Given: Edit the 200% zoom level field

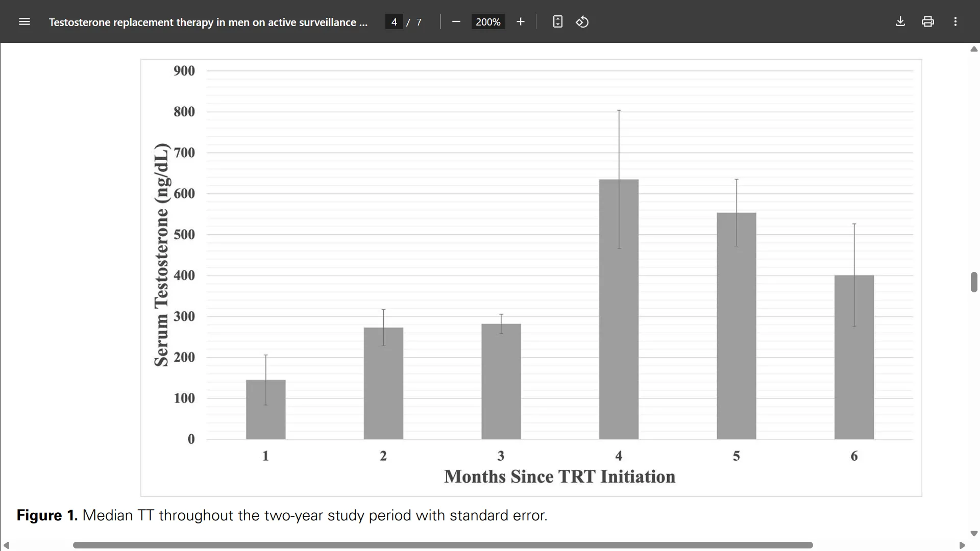Looking at the screenshot, I should (488, 22).
